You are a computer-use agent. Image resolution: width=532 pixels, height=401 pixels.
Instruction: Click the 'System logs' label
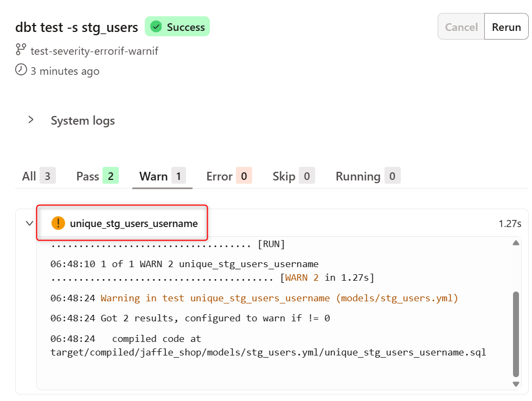click(83, 120)
